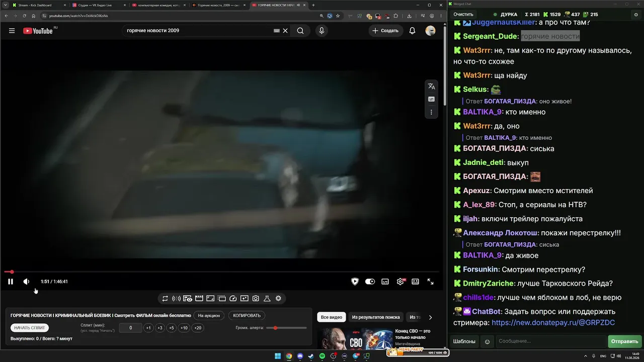
Task: Turn on subtitles in the video player
Action: pyautogui.click(x=385, y=282)
